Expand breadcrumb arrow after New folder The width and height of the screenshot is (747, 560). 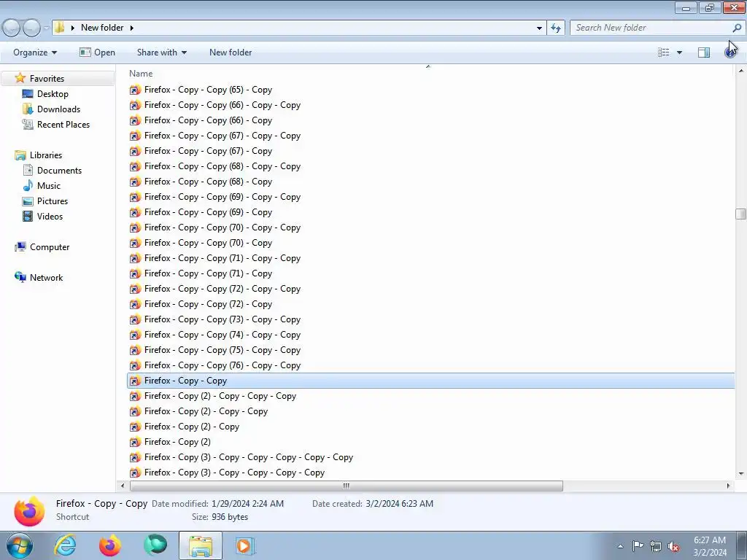pos(132,28)
